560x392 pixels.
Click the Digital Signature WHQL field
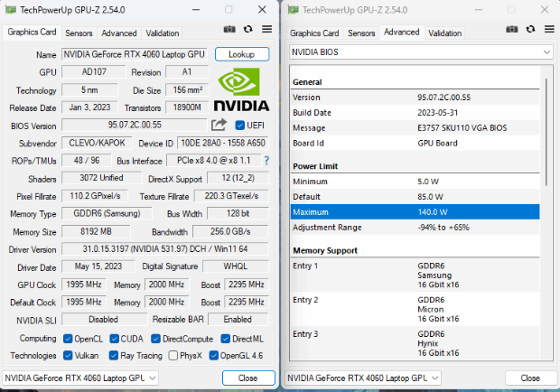(x=236, y=266)
